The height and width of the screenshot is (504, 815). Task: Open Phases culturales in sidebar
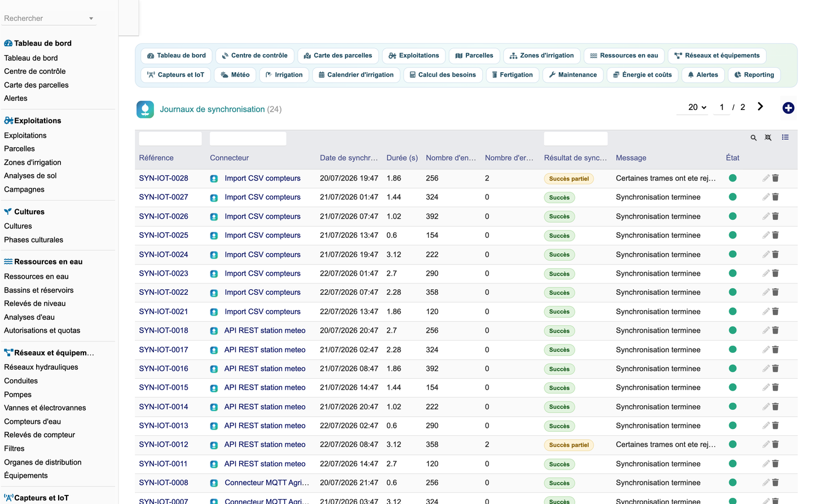click(x=33, y=240)
